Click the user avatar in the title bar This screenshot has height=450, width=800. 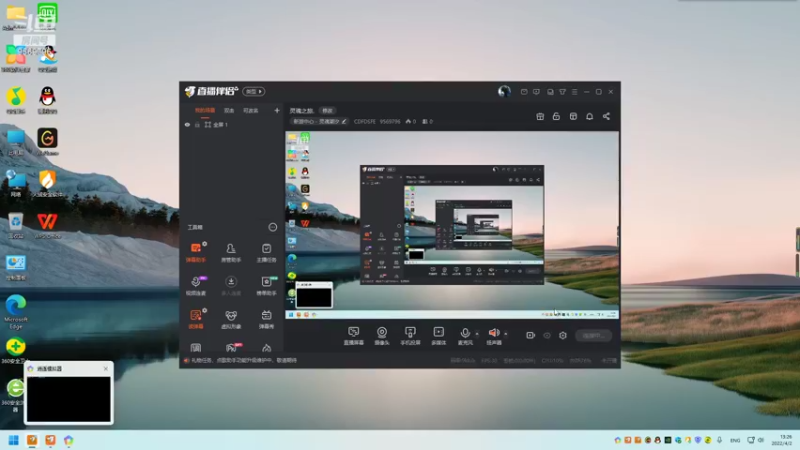click(504, 91)
